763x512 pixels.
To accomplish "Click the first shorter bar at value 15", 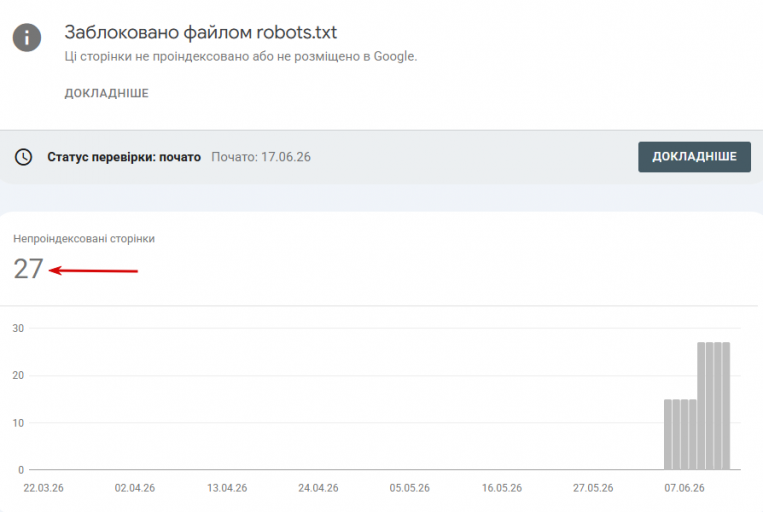I will (668, 435).
